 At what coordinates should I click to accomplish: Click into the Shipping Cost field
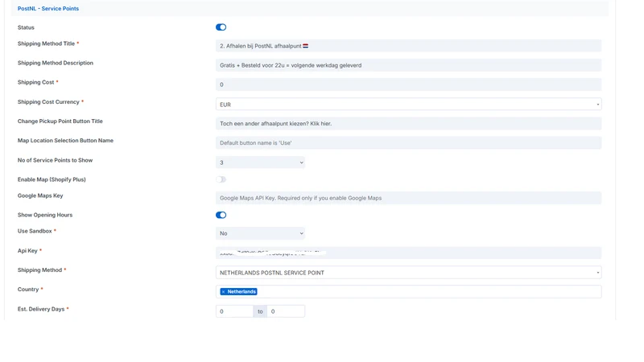[408, 84]
